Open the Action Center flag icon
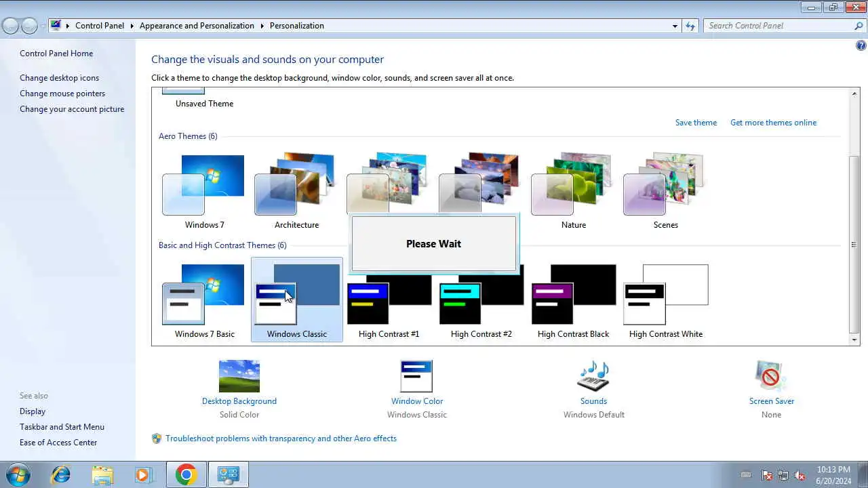Image resolution: width=868 pixels, height=488 pixels. click(x=767, y=475)
